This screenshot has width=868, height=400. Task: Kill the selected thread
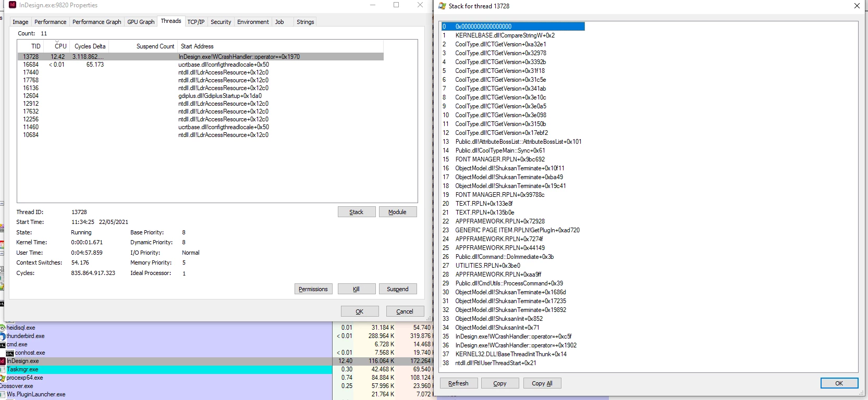(x=357, y=289)
